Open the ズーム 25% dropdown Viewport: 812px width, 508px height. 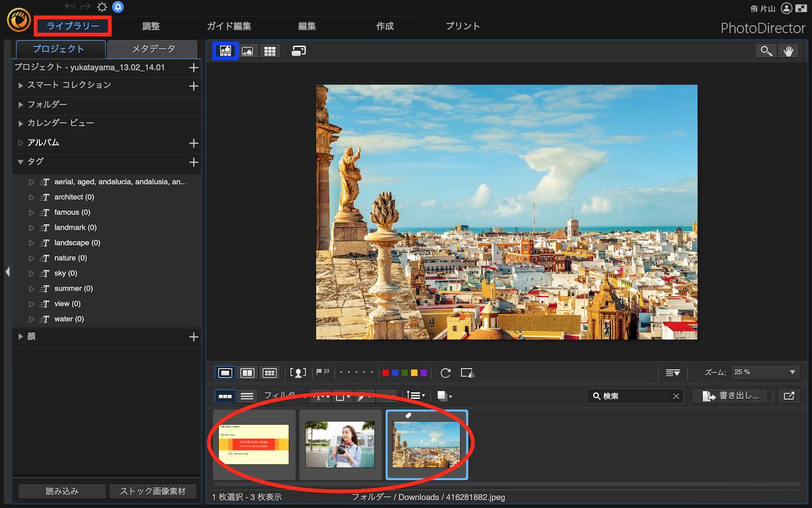coord(764,372)
